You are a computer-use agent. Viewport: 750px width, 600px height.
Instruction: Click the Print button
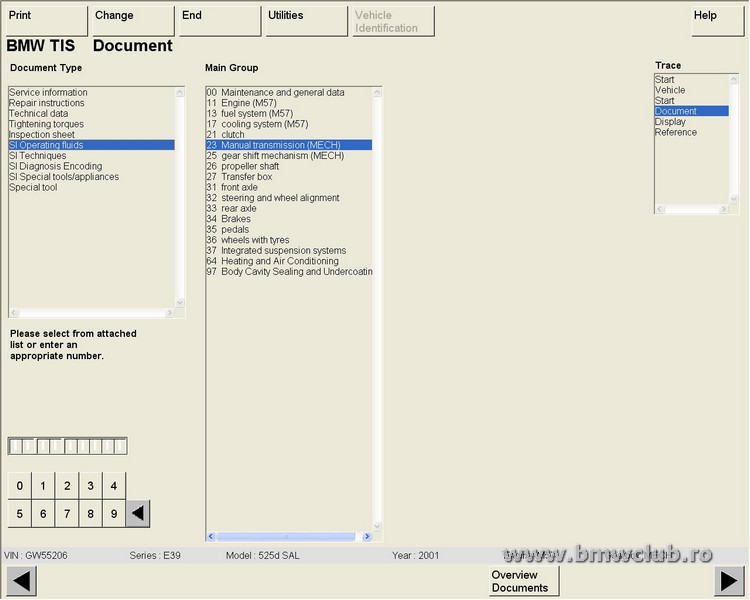tap(47, 21)
